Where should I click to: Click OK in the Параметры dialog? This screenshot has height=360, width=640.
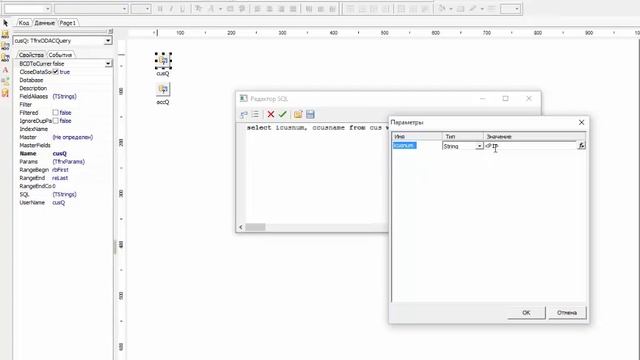(x=526, y=313)
